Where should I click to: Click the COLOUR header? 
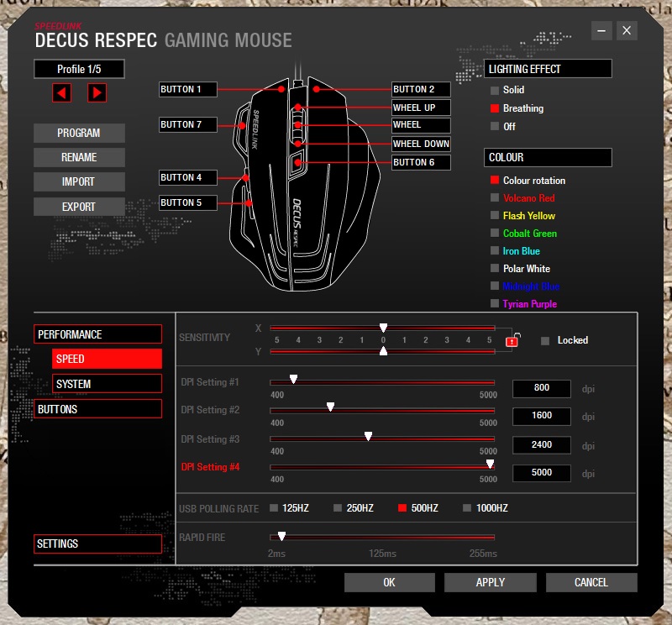548,157
